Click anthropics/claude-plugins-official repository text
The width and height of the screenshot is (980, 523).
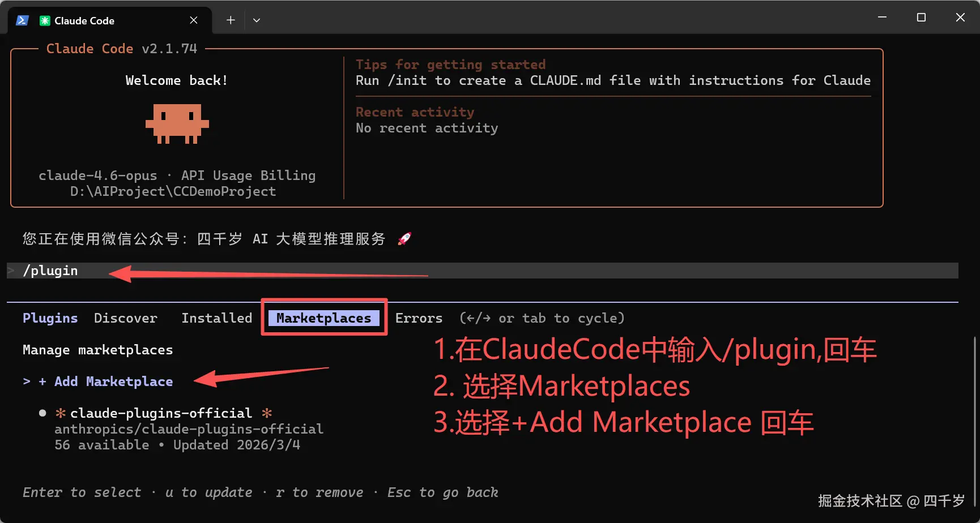point(189,429)
